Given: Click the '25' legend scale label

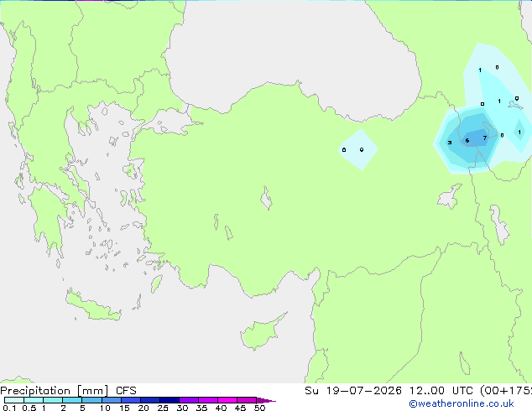Looking at the screenshot, I should coord(163,408).
